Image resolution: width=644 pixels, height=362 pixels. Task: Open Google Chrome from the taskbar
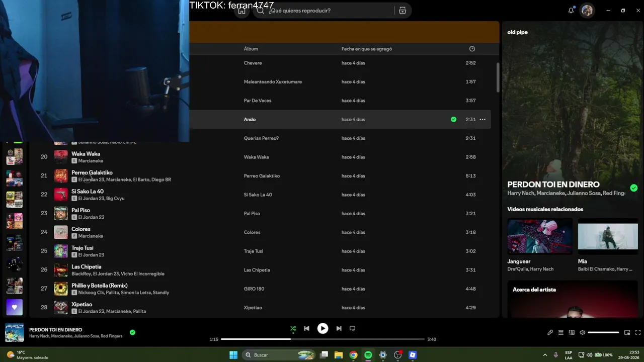[353, 355]
